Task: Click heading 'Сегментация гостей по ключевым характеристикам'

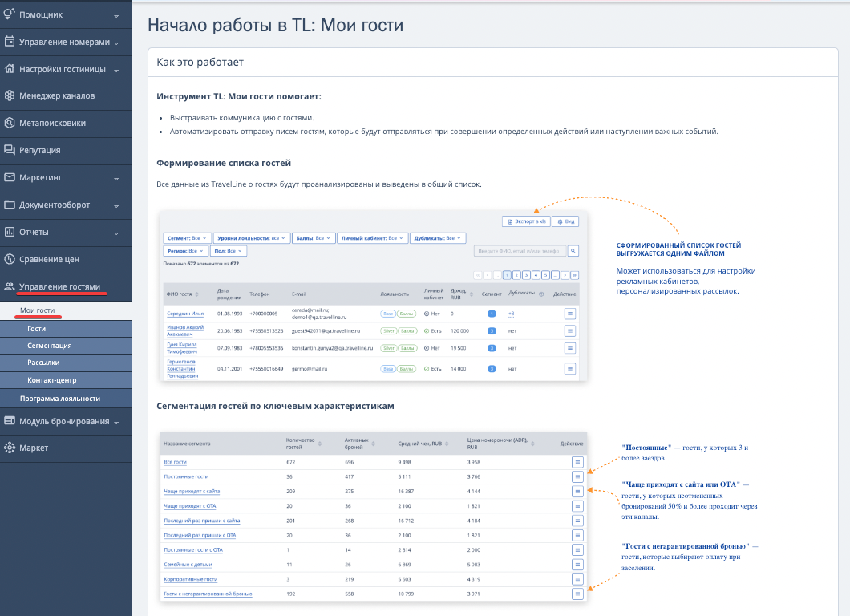Action: 275,406
